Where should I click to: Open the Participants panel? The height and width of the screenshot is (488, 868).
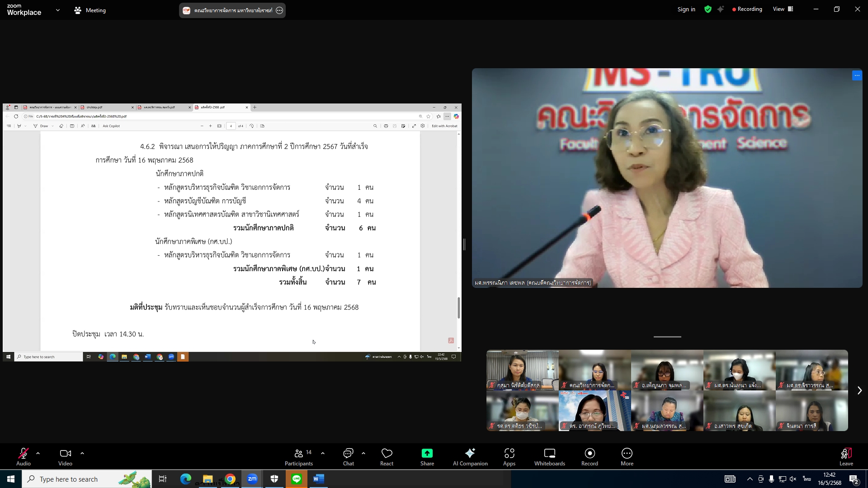(x=298, y=456)
